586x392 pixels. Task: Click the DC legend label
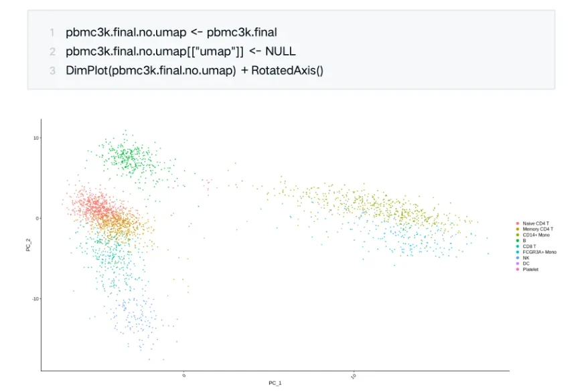pyautogui.click(x=526, y=264)
